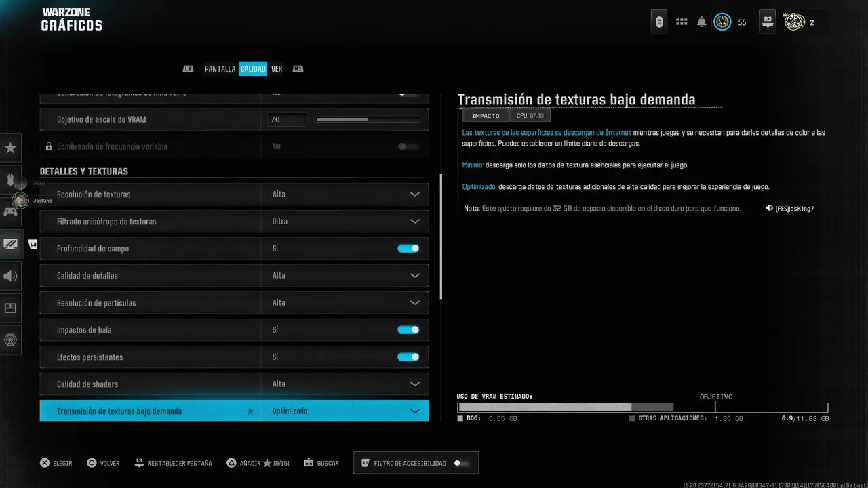Image resolution: width=868 pixels, height=488 pixels.
Task: Switch to the Pantalla tab
Action: (220, 69)
